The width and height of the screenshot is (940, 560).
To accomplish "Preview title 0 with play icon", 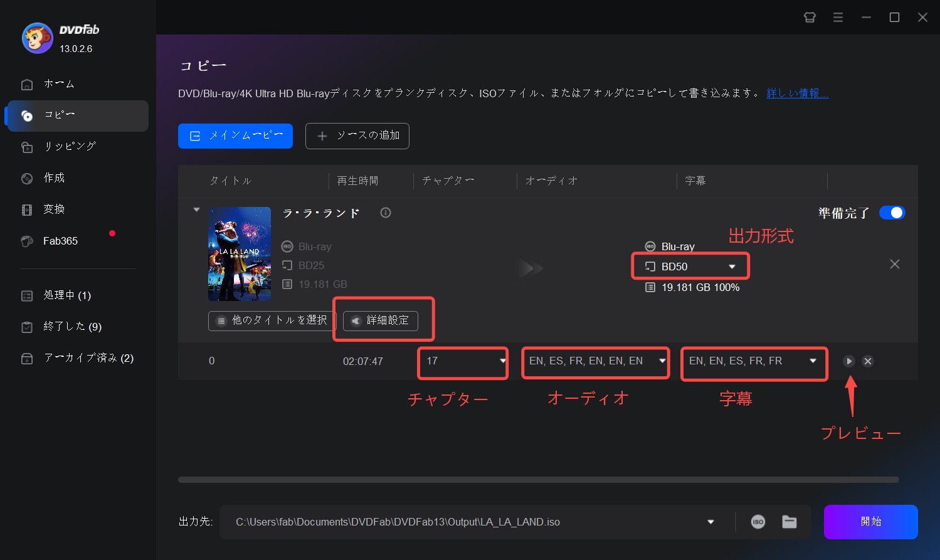I will coord(848,361).
